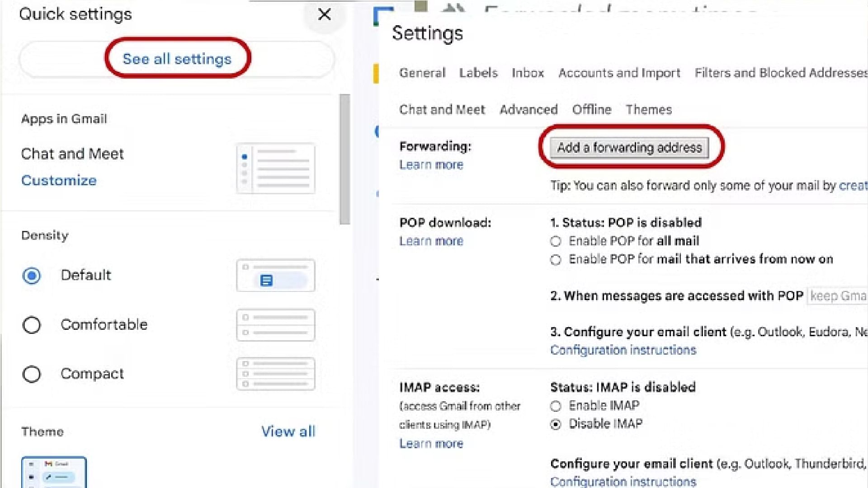This screenshot has width=868, height=488.
Task: Click the Chat and Meet layout preview
Action: [275, 168]
